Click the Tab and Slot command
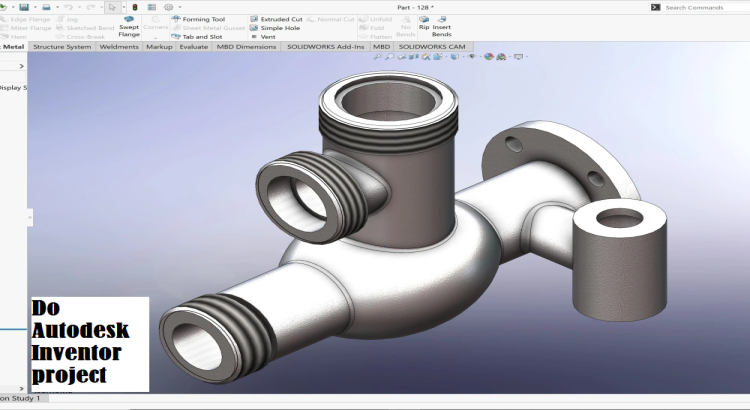Image resolution: width=750 pixels, height=410 pixels. pos(197,36)
